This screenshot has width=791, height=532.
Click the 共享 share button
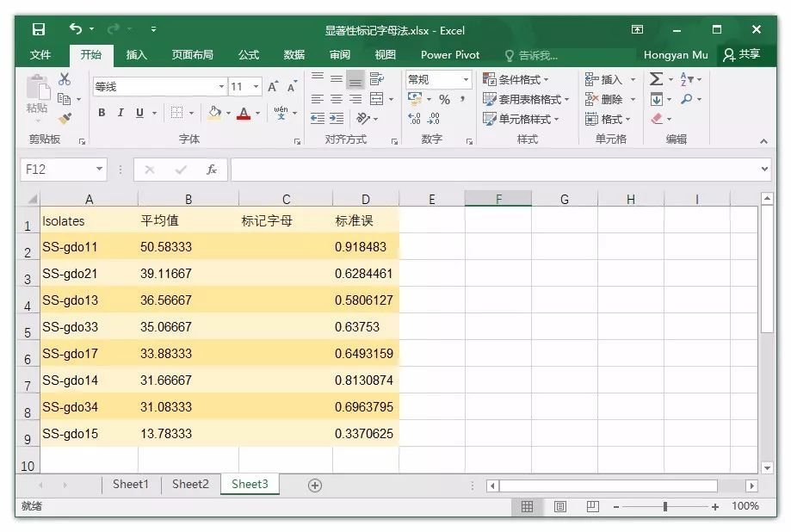(742, 54)
